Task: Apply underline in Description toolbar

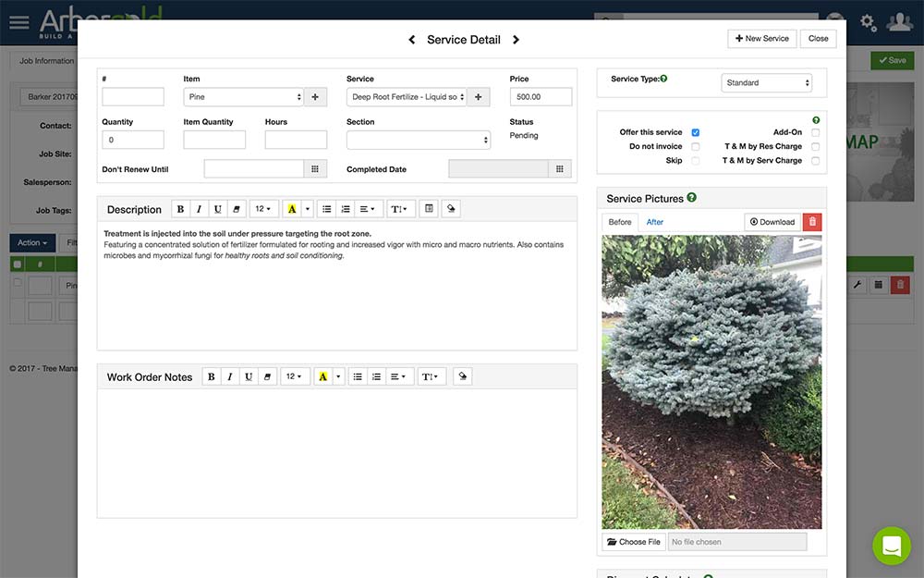Action: [218, 209]
